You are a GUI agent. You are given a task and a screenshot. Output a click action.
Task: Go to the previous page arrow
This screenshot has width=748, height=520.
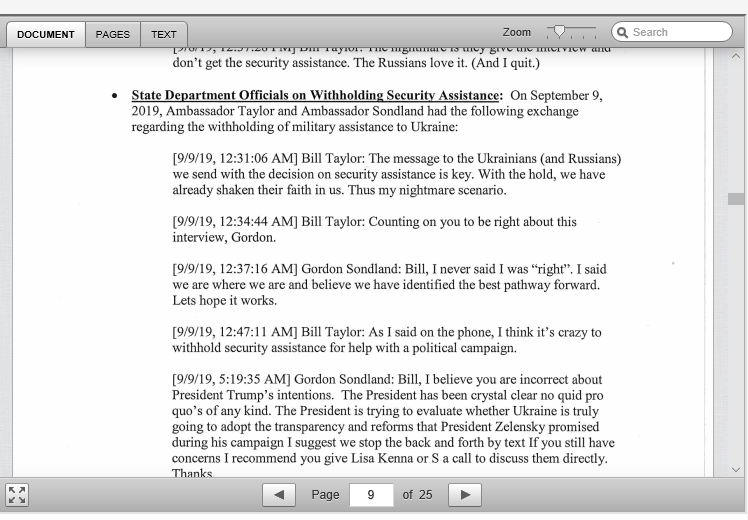click(279, 495)
